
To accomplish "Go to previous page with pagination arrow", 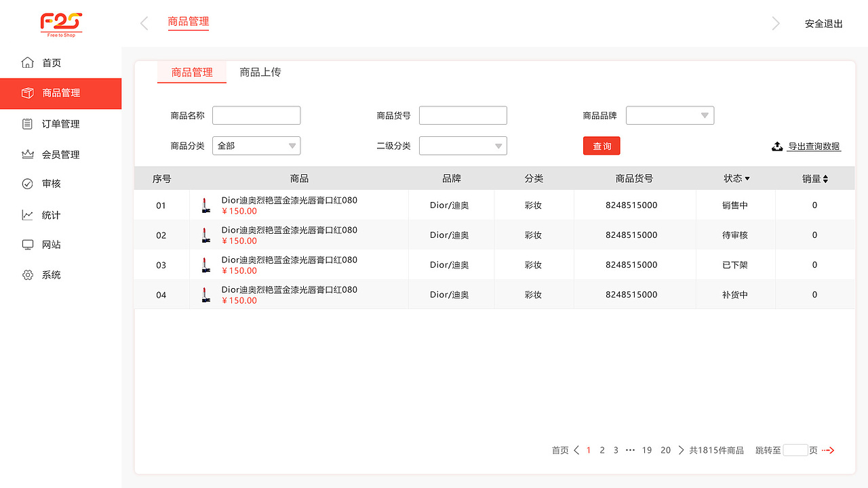I will pyautogui.click(x=576, y=450).
